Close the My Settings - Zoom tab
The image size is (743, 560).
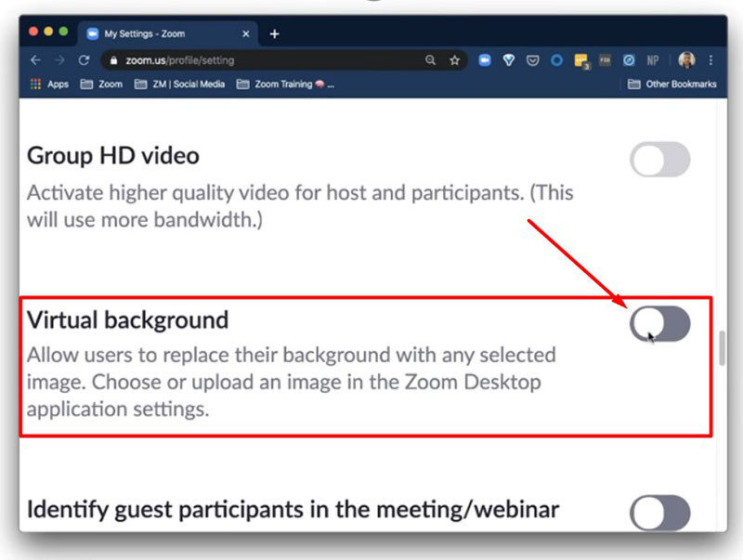pos(246,34)
